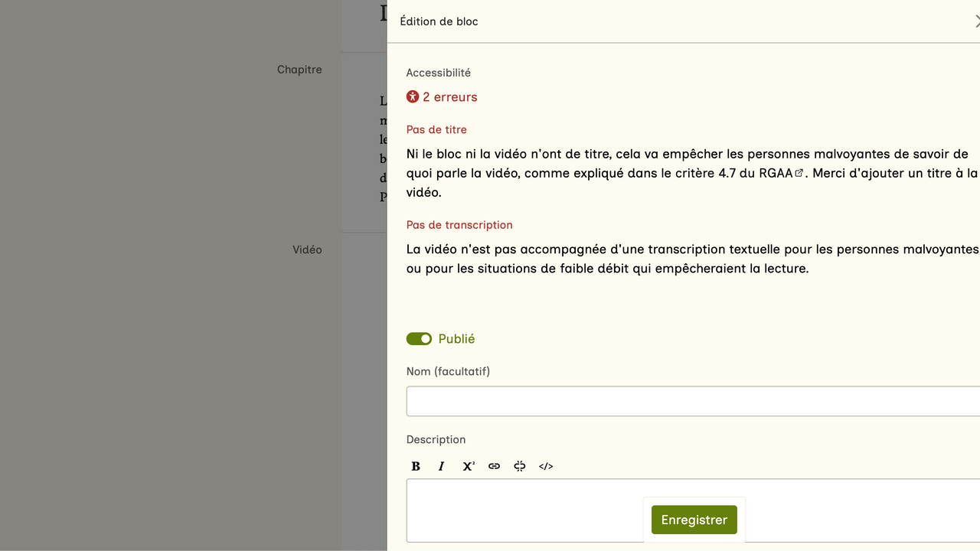The image size is (980, 551).
Task: Select the Chapitre block in the background
Action: coord(299,70)
